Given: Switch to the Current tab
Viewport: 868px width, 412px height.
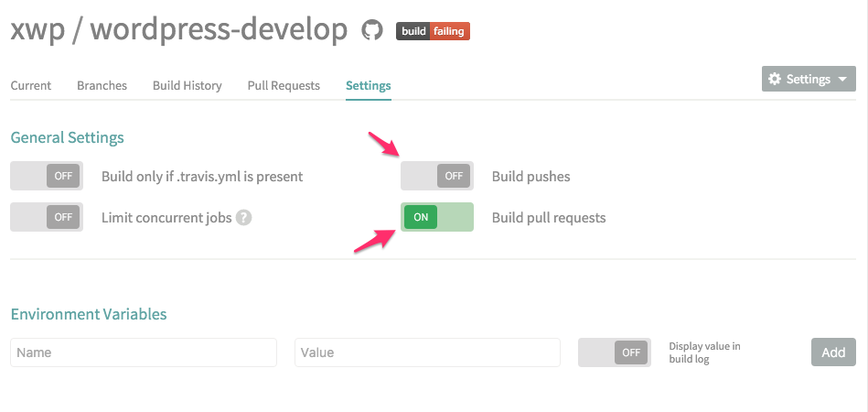Looking at the screenshot, I should click(31, 86).
